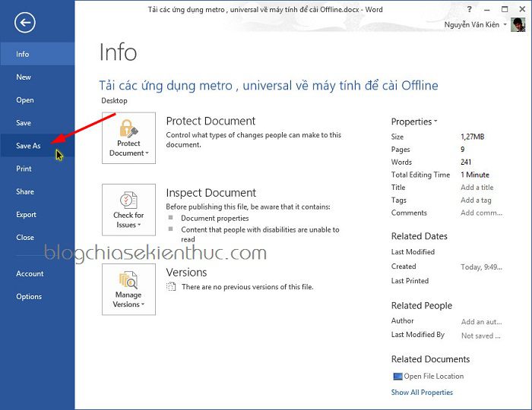Click Add a title field
The width and height of the screenshot is (532, 410).
[x=477, y=188]
